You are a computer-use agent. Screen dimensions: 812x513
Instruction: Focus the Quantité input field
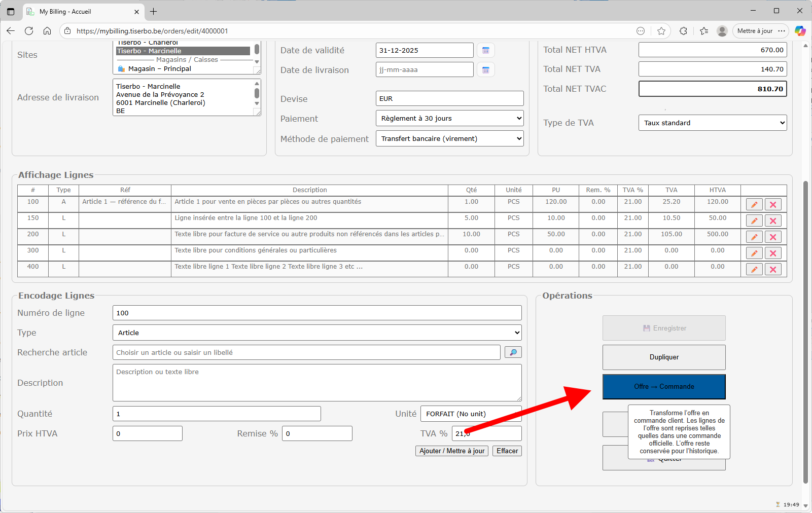[x=217, y=414]
